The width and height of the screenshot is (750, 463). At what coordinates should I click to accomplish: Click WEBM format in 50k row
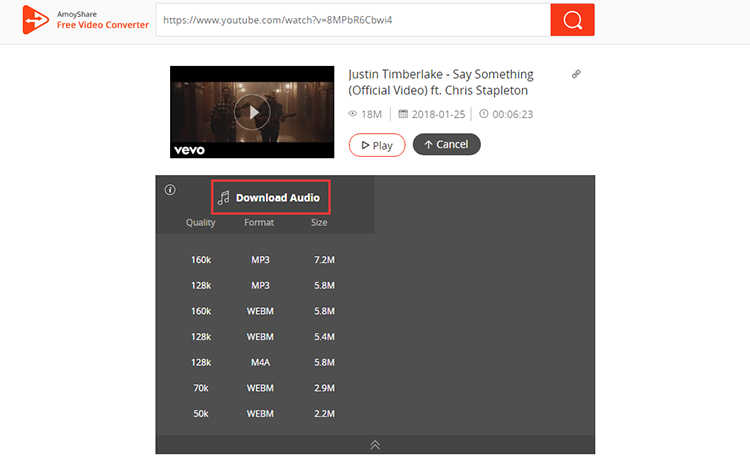[260, 414]
